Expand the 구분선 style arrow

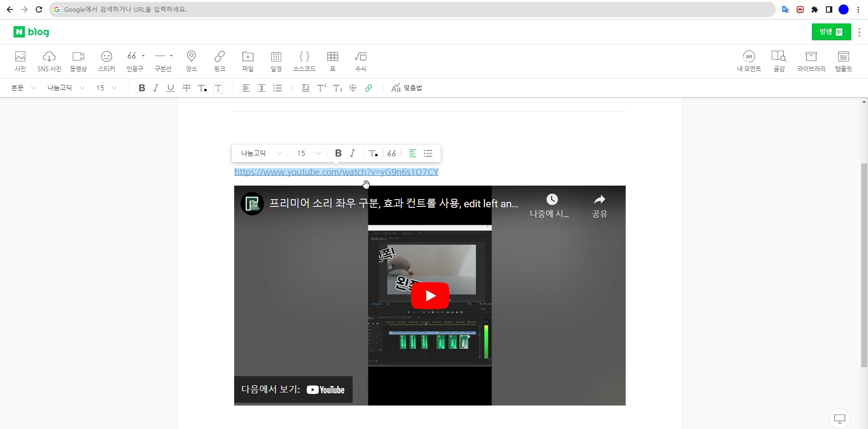coord(171,56)
